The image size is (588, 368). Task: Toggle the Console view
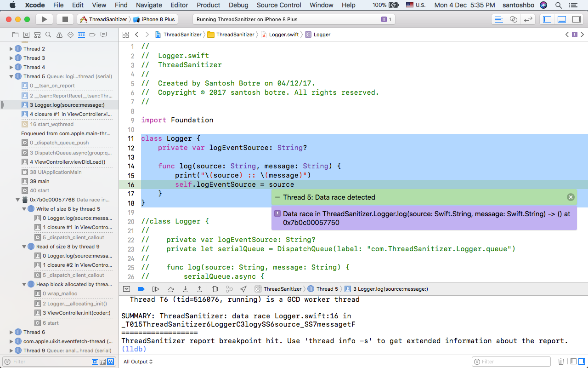point(582,362)
